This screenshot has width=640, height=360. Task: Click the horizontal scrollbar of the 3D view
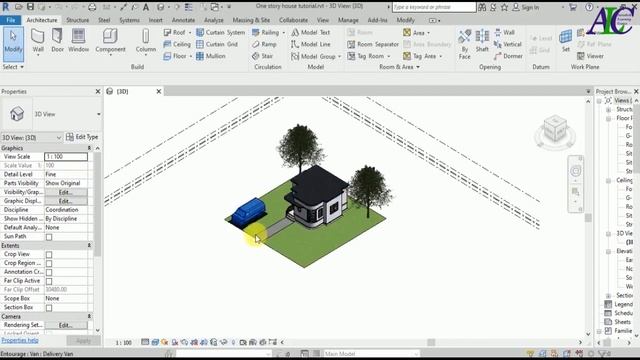click(x=431, y=342)
